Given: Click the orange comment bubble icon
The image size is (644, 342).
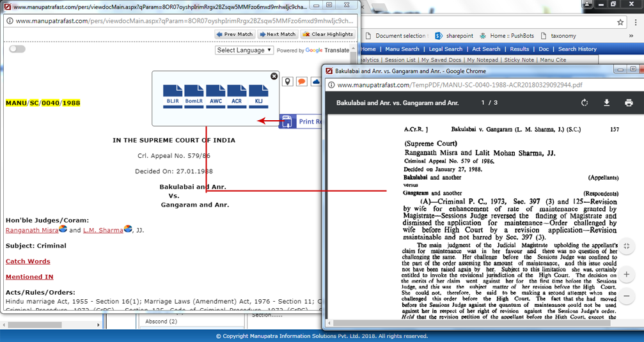Looking at the screenshot, I should pyautogui.click(x=301, y=81).
